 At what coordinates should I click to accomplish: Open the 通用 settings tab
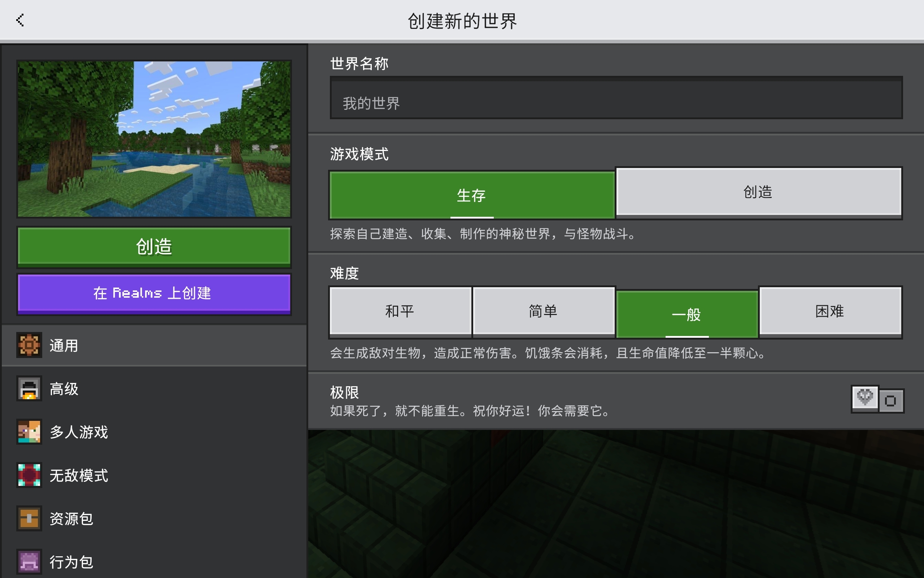[154, 346]
